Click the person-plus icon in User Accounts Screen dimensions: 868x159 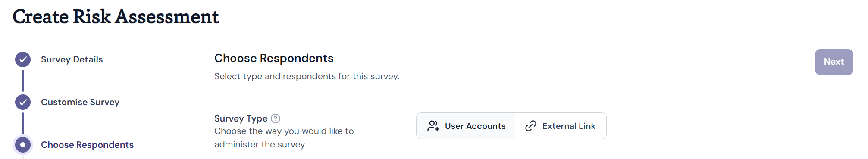click(433, 126)
